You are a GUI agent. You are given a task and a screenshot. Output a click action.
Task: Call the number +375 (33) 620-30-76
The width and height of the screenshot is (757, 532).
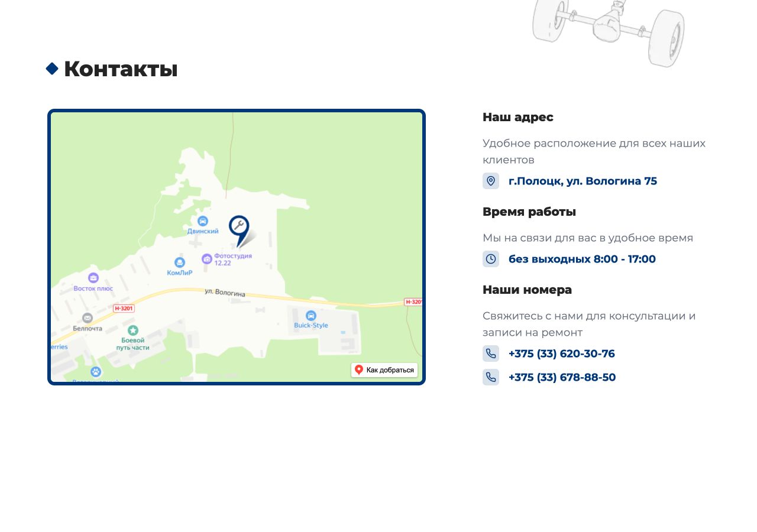(562, 353)
